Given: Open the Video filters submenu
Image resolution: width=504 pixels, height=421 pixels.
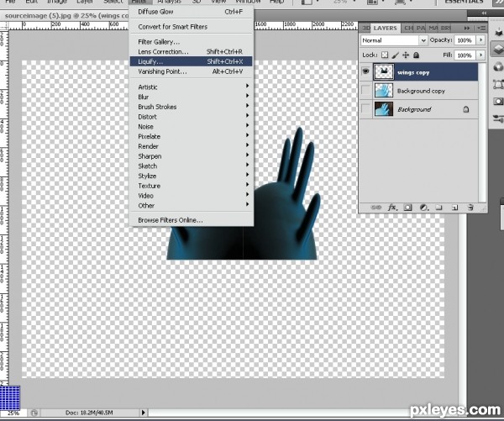Looking at the screenshot, I should pyautogui.click(x=191, y=196).
